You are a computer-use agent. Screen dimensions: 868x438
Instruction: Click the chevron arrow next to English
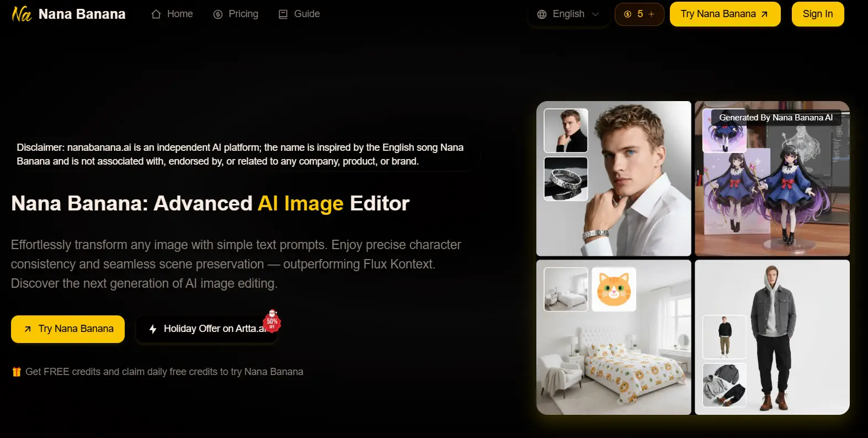pyautogui.click(x=595, y=14)
